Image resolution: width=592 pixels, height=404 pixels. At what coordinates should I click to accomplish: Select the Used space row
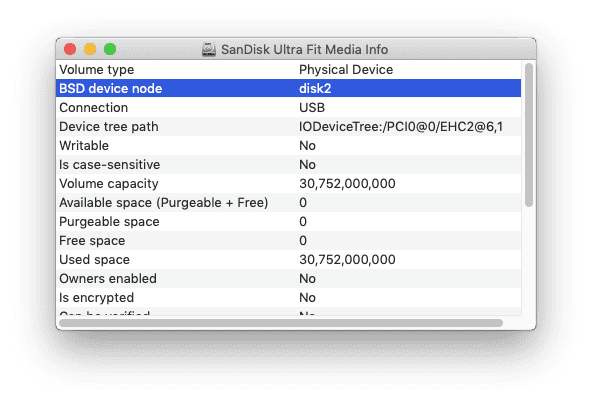pos(288,259)
